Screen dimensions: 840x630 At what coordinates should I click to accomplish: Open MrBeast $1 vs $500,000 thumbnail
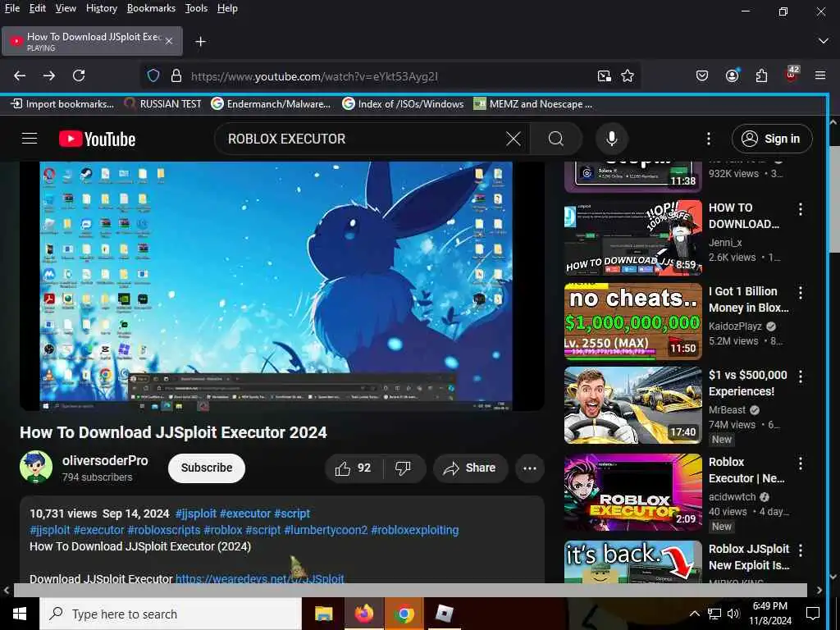coord(633,405)
